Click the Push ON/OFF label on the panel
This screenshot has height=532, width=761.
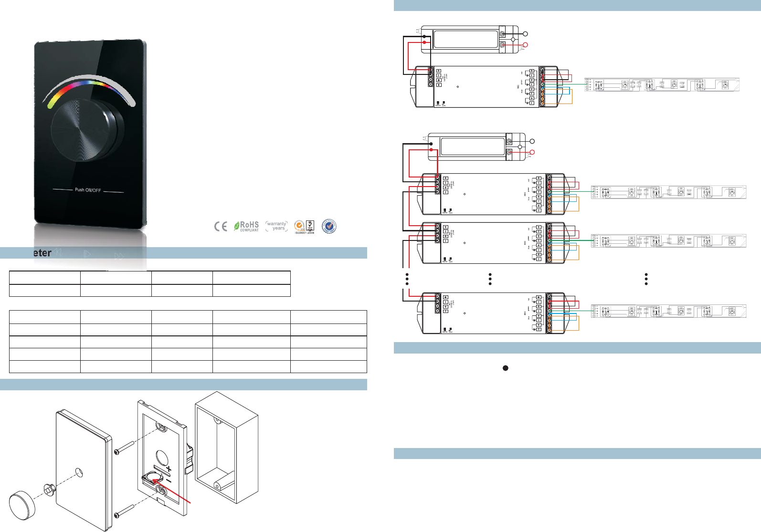pos(88,190)
